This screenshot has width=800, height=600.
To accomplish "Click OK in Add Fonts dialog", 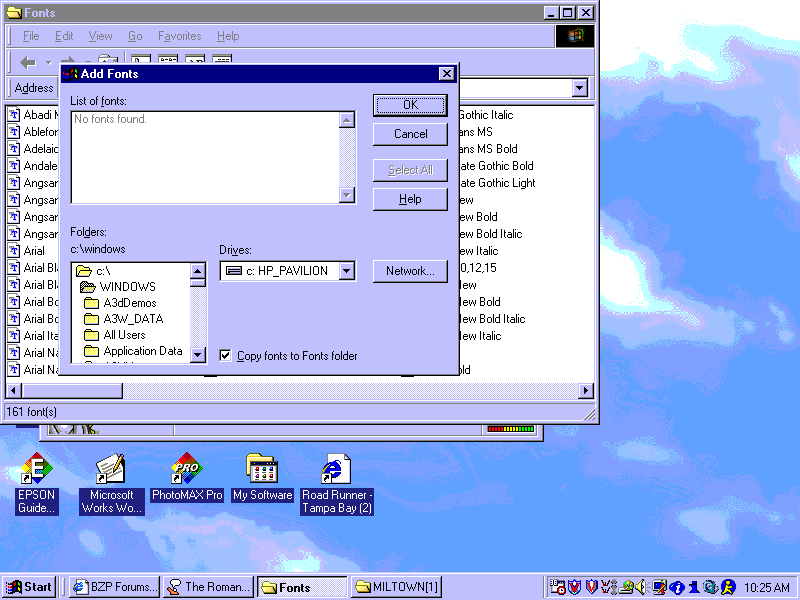I will tap(410, 105).
